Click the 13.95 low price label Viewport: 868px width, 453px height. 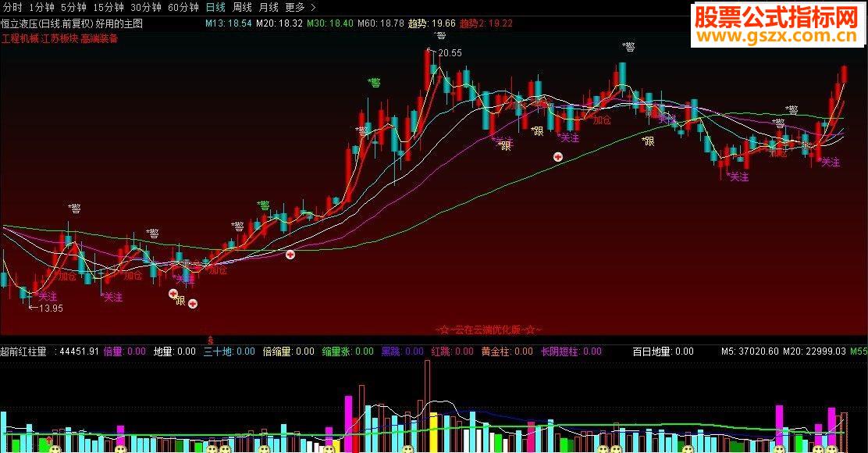click(51, 309)
